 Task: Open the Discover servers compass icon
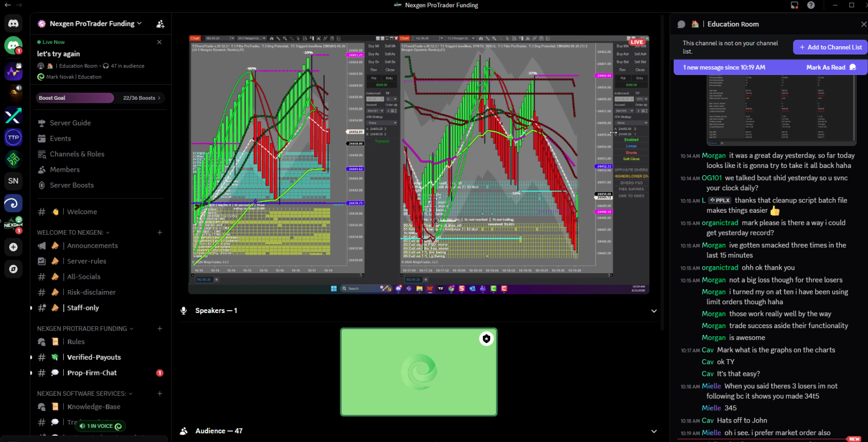[x=13, y=269]
